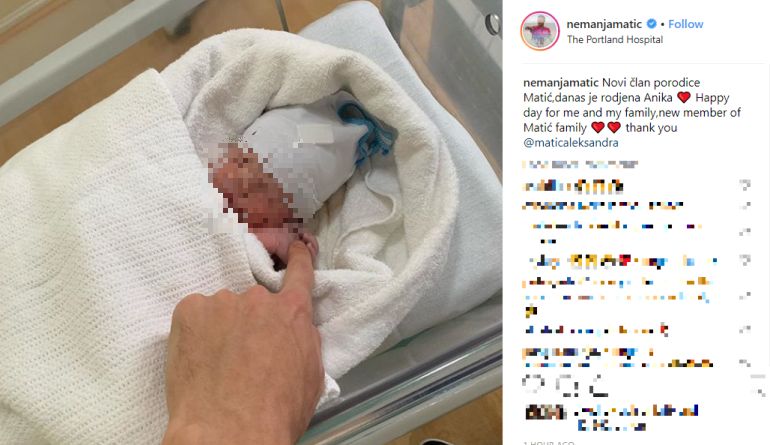Expand the blurred load more comments line
Image resolution: width=770 pixels, height=445 pixels.
(x=580, y=165)
